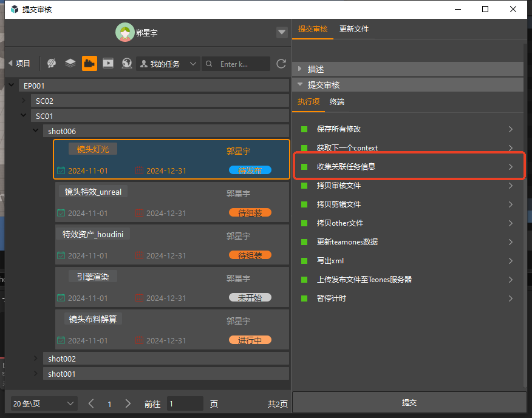The width and height of the screenshot is (532, 418).
Task: Click the user avatar of 郭星宇
Action: pos(125,32)
